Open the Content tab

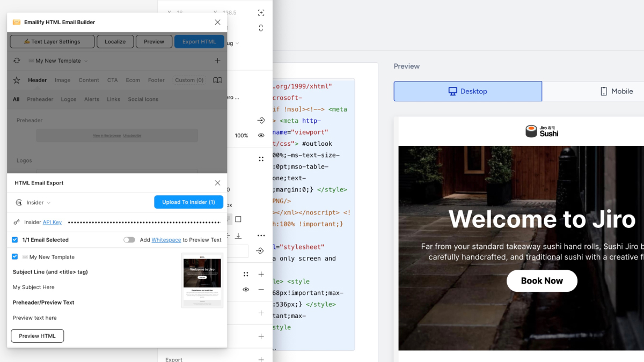click(x=89, y=80)
